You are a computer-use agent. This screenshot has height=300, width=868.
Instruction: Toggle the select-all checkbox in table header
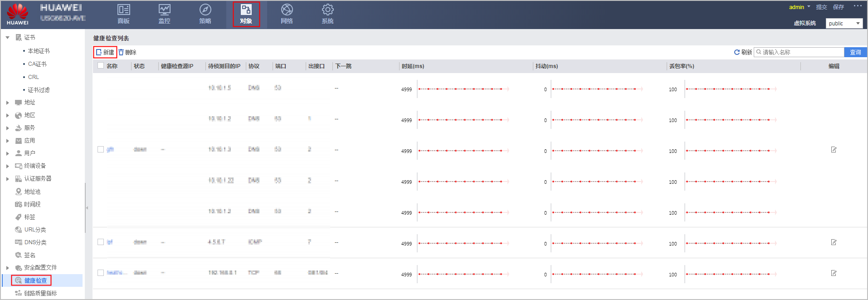pyautogui.click(x=101, y=66)
